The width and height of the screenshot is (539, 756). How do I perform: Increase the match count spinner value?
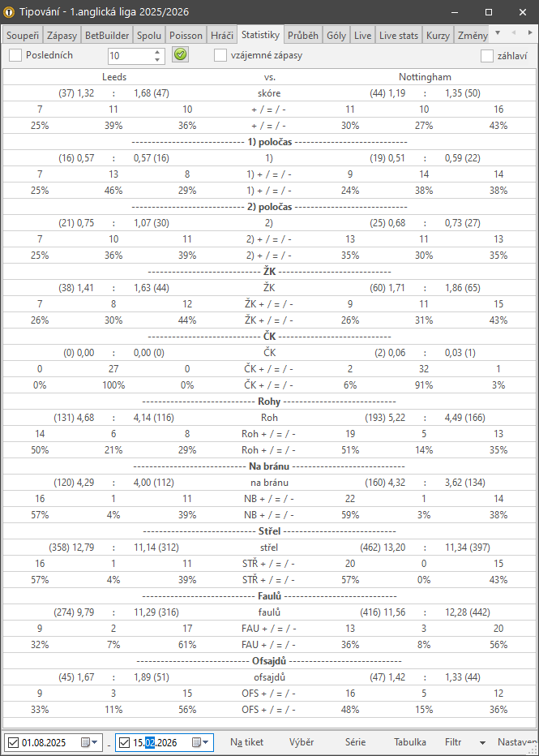click(x=157, y=52)
